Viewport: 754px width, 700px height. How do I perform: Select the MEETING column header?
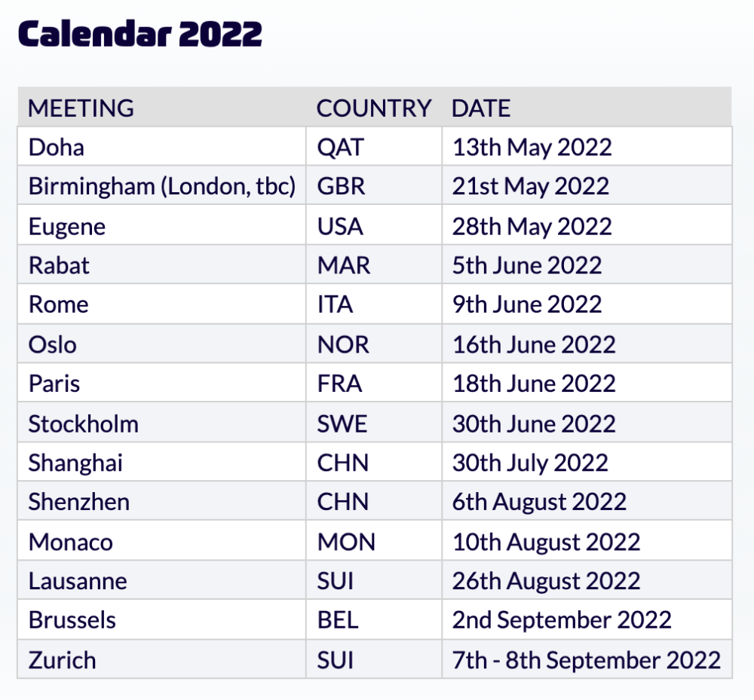click(x=81, y=109)
